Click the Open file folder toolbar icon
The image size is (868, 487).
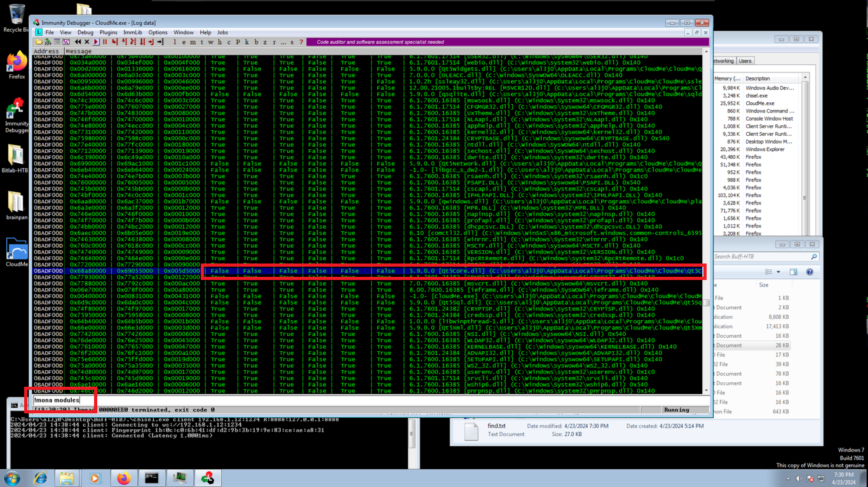coord(39,42)
